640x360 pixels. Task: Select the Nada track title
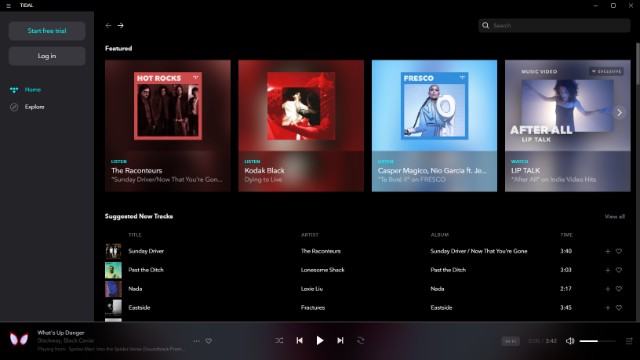(135, 289)
